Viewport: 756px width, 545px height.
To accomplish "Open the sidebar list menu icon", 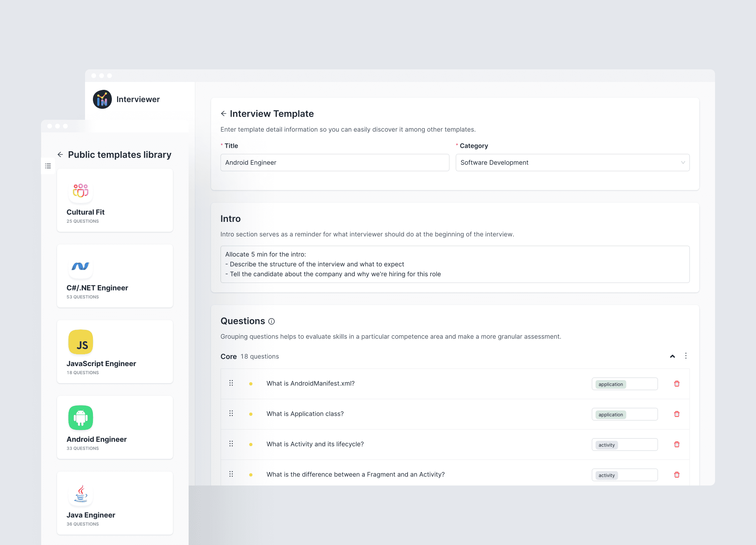I will [x=48, y=166].
